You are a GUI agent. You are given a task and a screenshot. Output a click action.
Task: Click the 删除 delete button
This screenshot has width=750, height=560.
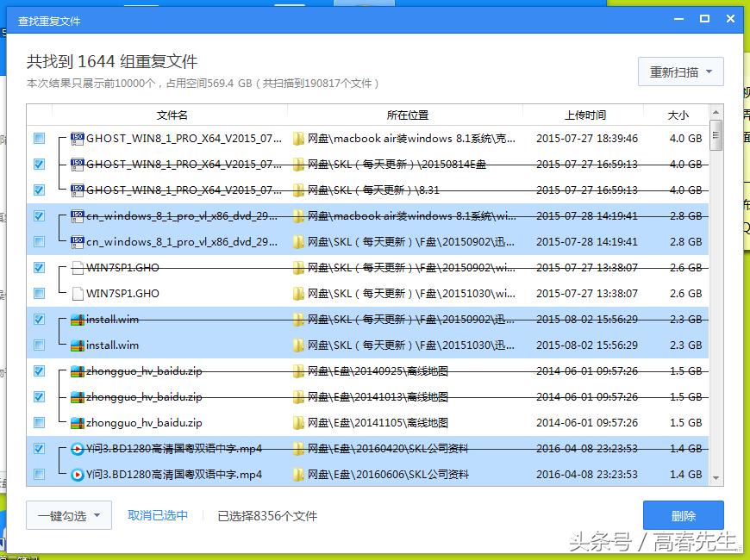[684, 515]
